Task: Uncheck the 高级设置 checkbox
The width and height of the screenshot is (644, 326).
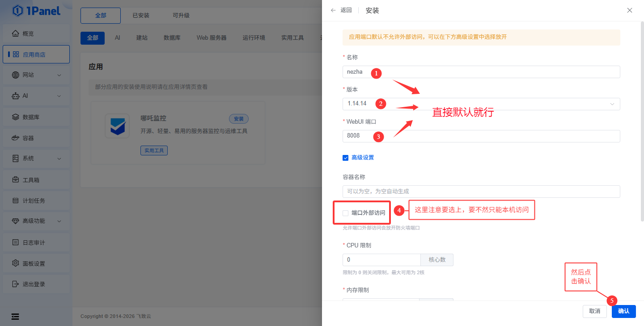Action: 345,158
